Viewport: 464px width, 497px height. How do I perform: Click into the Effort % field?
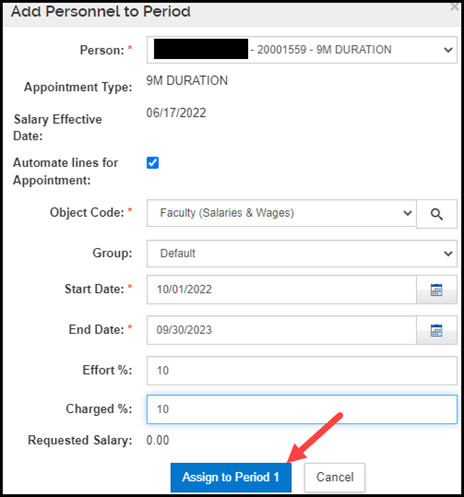coord(302,371)
